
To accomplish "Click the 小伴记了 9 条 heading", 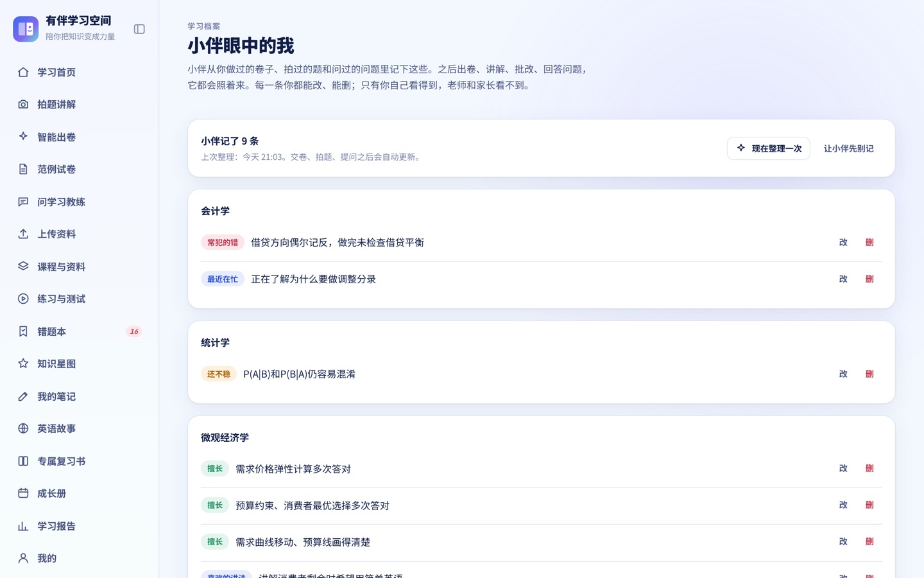I will 230,141.
